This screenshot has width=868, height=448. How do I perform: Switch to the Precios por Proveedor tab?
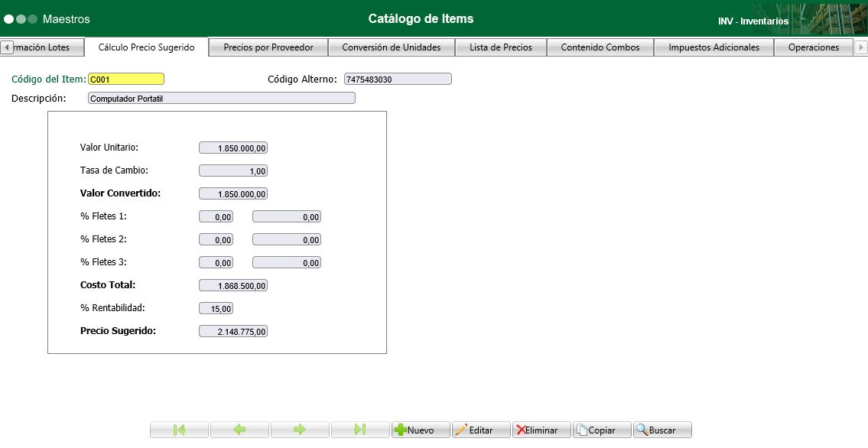point(268,47)
